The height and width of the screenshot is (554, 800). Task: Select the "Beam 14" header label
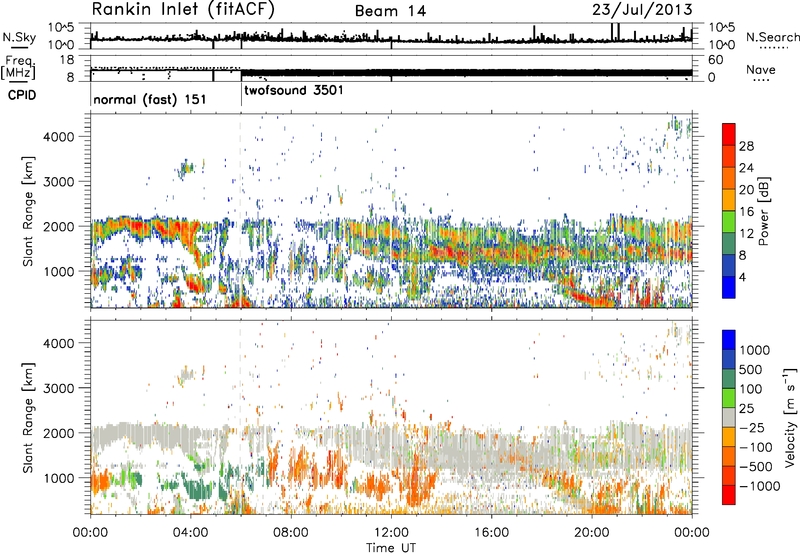[390, 11]
